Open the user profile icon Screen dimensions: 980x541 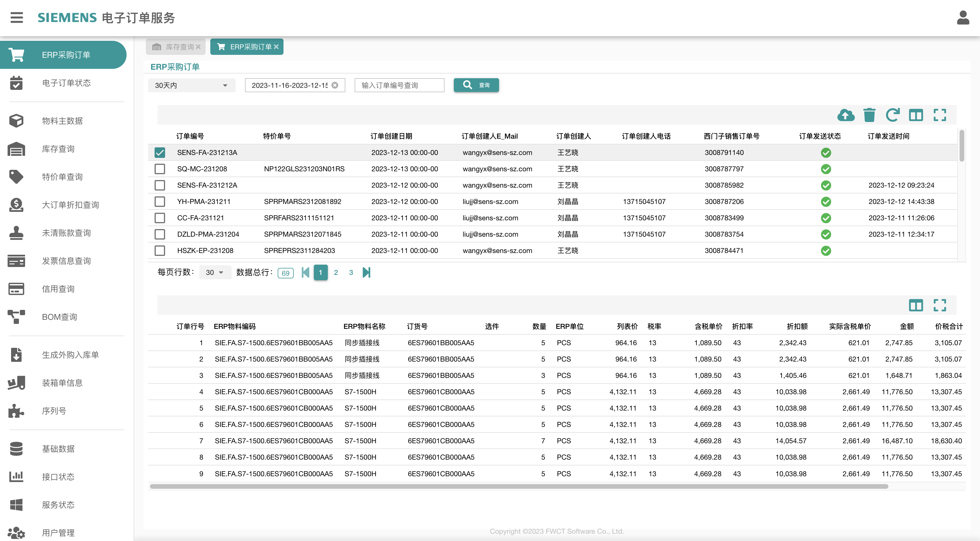click(x=963, y=18)
